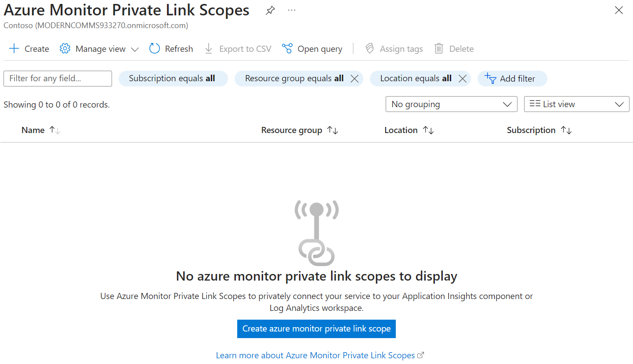
Task: Click the Refresh circular arrow icon
Action: [155, 49]
